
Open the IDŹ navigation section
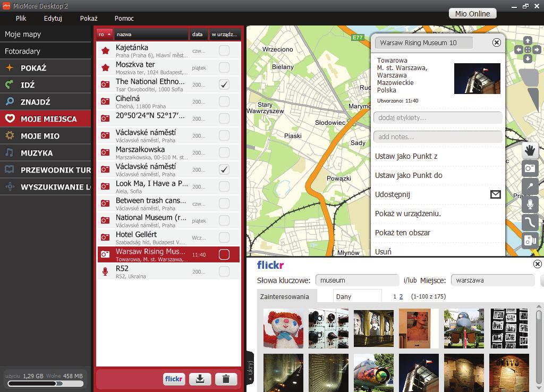pos(46,85)
